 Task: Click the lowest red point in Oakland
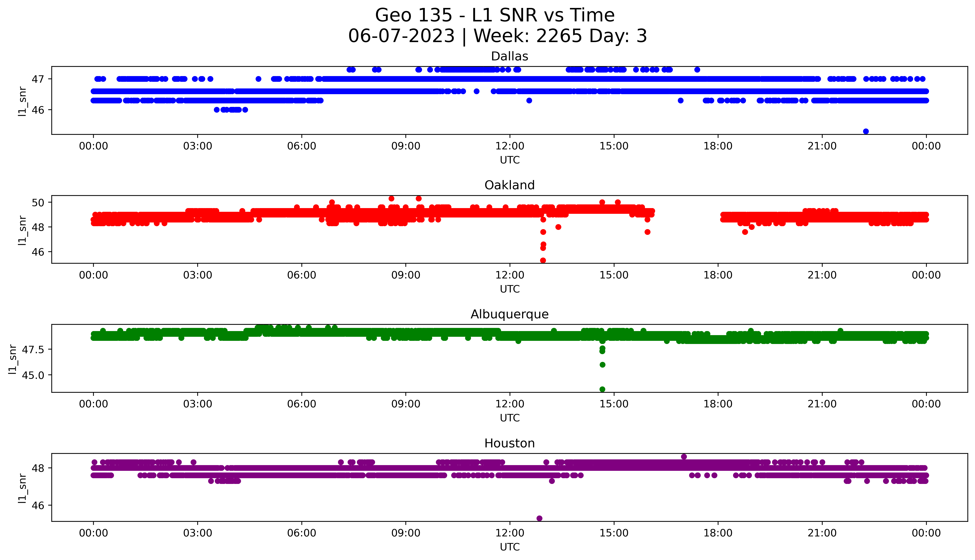coord(543,260)
